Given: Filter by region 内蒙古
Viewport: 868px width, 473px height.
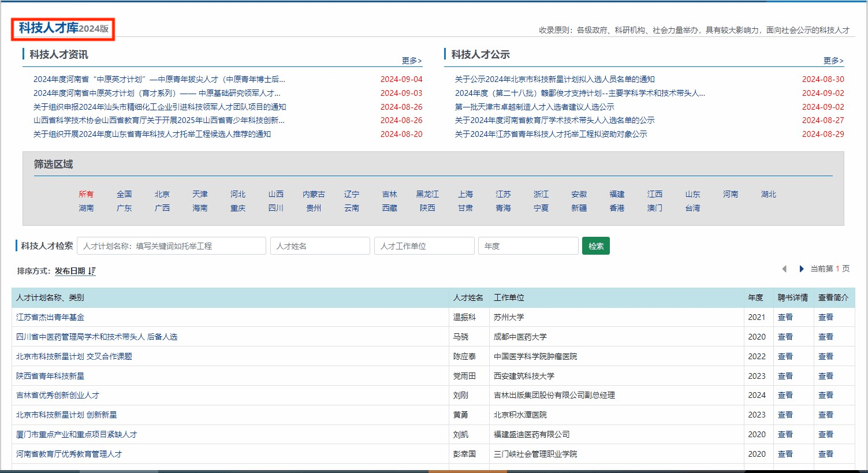Looking at the screenshot, I should (314, 194).
